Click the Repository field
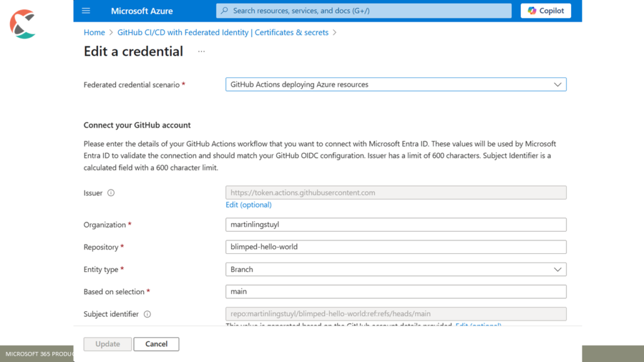The width and height of the screenshot is (644, 362). [x=396, y=246]
